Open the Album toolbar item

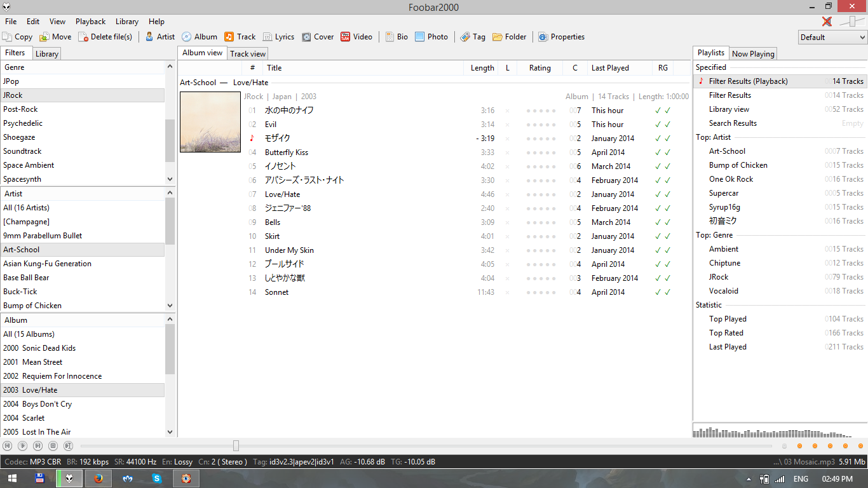(x=200, y=37)
